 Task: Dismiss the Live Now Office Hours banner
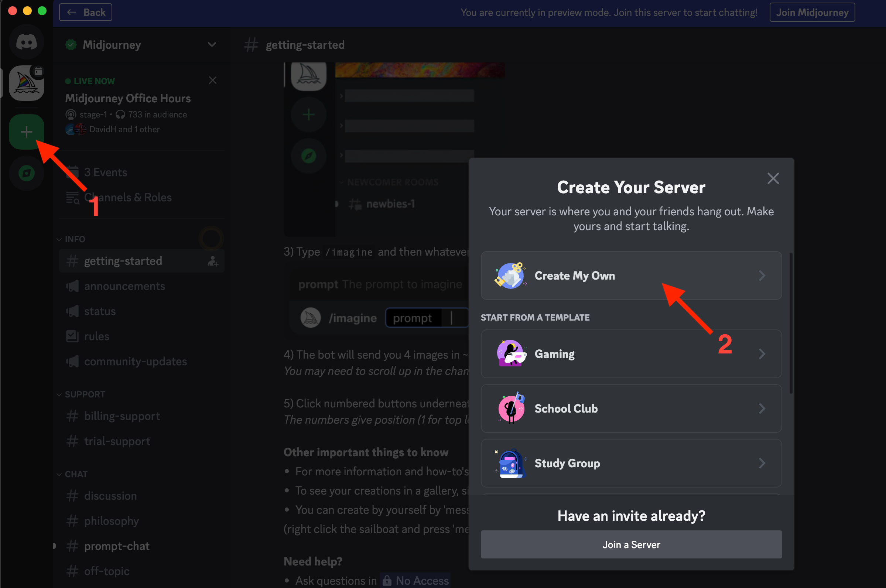click(x=213, y=80)
